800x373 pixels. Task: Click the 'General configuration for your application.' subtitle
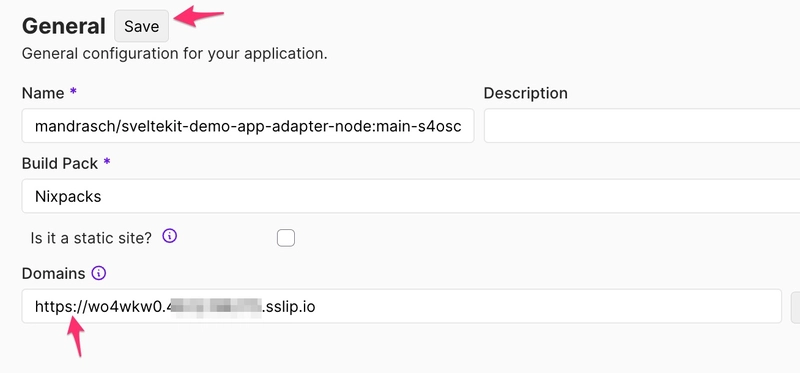174,54
